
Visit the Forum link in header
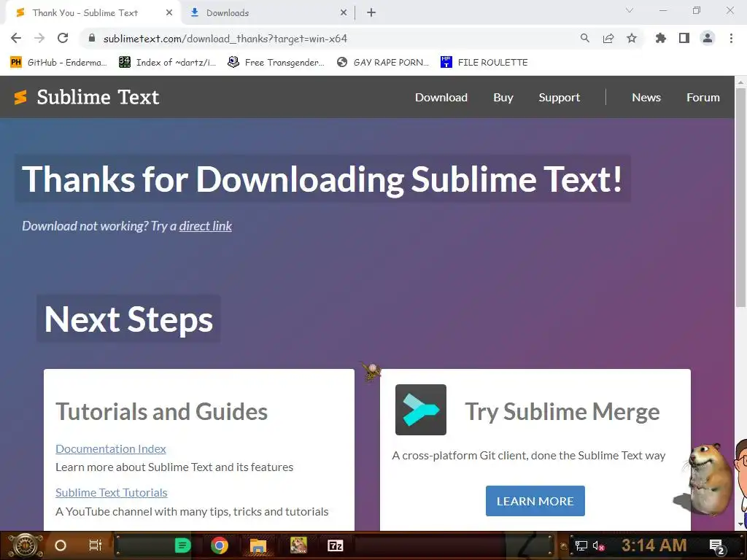703,98
